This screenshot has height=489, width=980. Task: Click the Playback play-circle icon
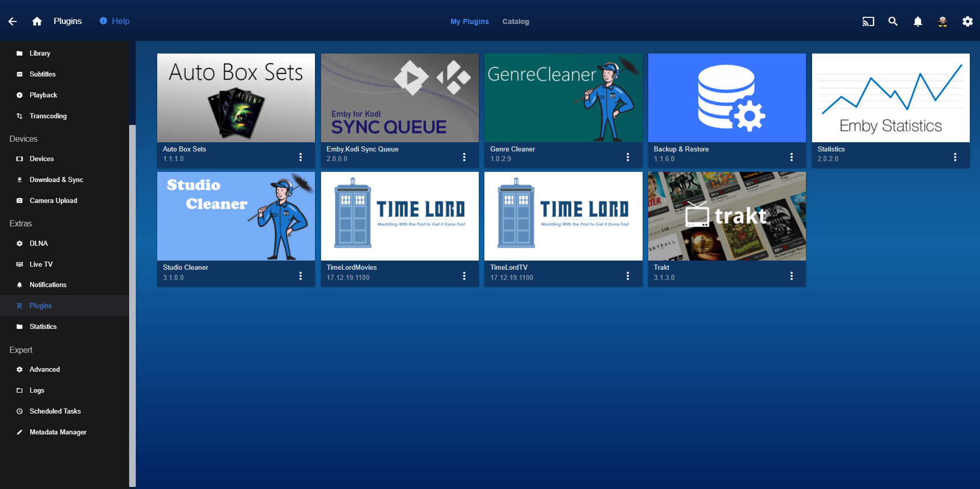coord(19,95)
